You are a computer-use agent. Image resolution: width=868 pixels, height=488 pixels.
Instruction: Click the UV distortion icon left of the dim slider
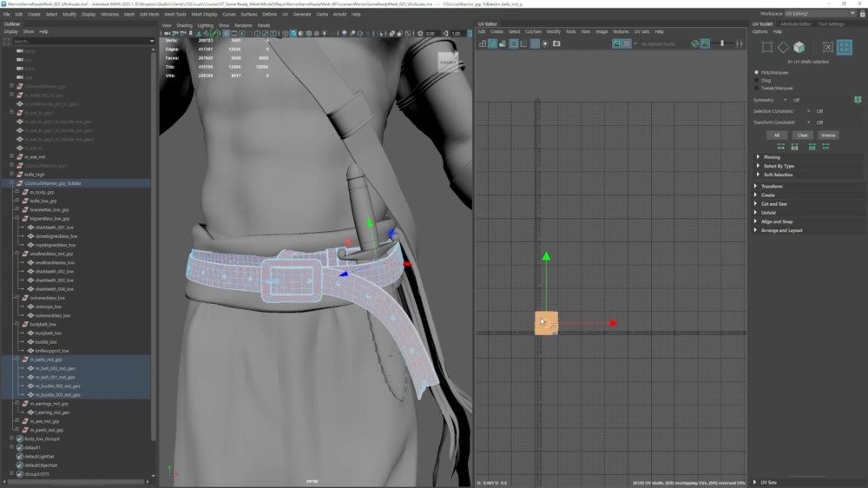(x=694, y=43)
